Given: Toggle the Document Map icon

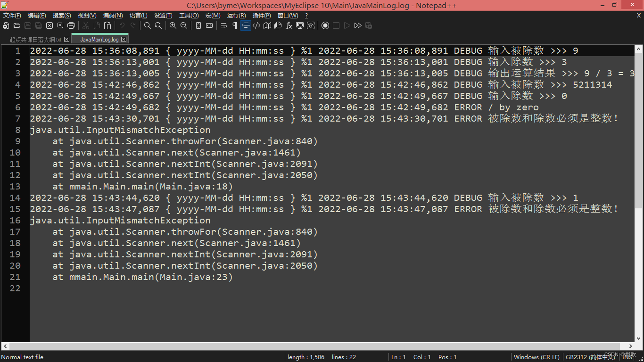Looking at the screenshot, I should click(267, 25).
